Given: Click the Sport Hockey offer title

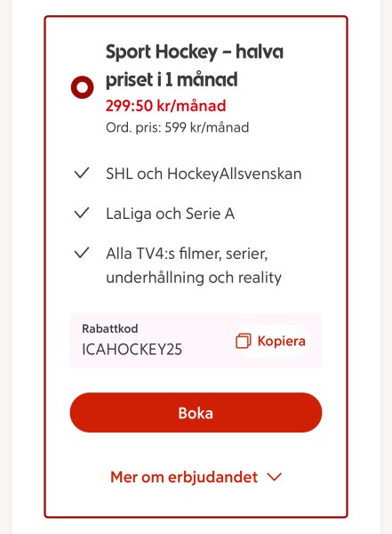Looking at the screenshot, I should pyautogui.click(x=195, y=66).
